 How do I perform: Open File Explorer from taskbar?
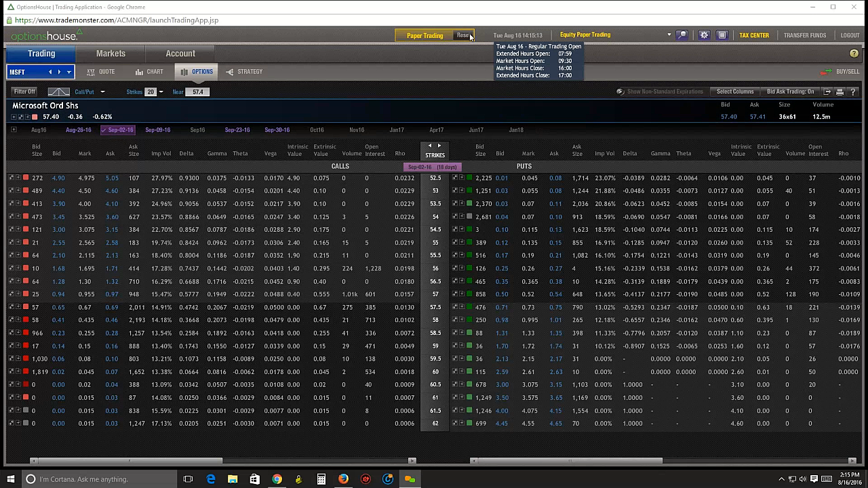[x=233, y=479]
